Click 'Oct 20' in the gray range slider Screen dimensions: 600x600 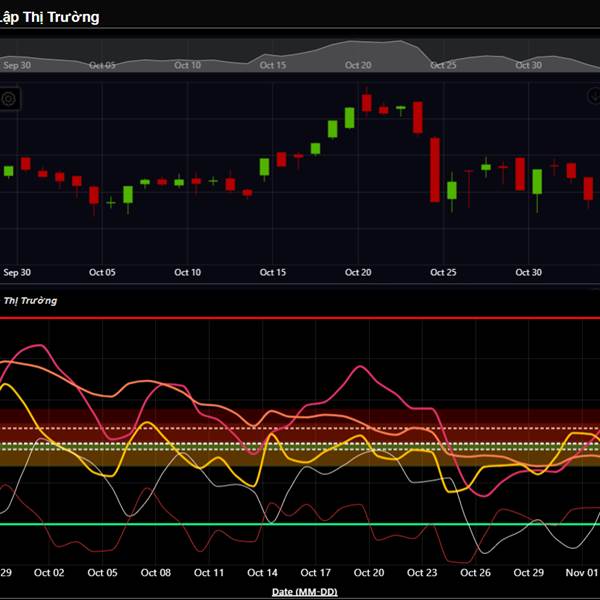[x=358, y=65]
